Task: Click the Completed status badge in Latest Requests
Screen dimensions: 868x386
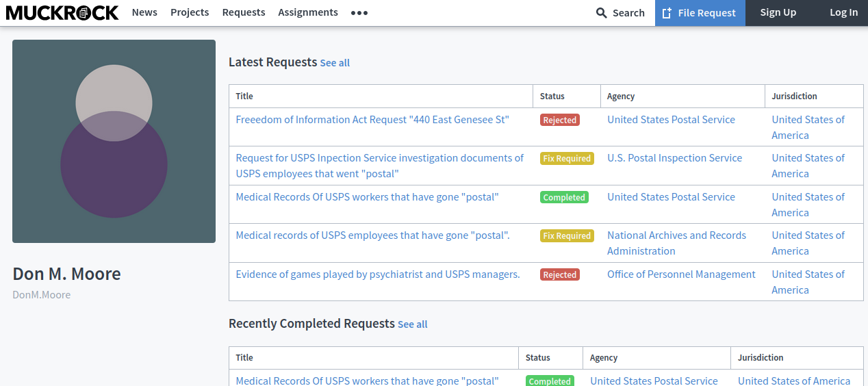Action: (x=564, y=197)
